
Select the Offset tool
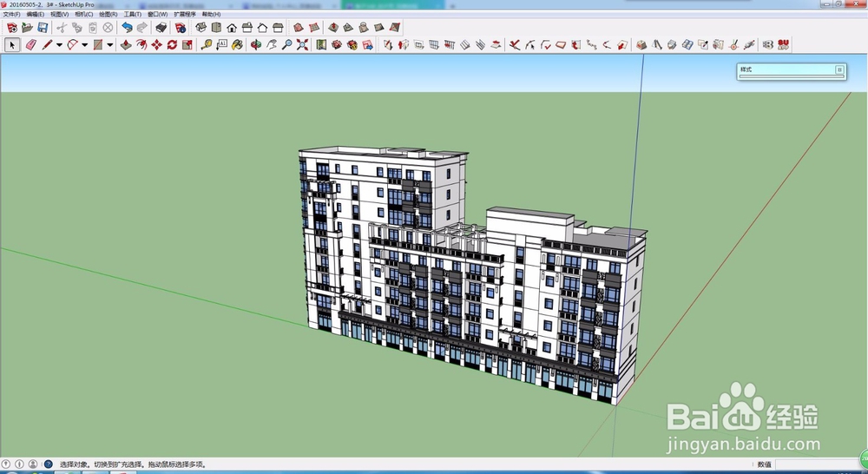click(x=141, y=45)
